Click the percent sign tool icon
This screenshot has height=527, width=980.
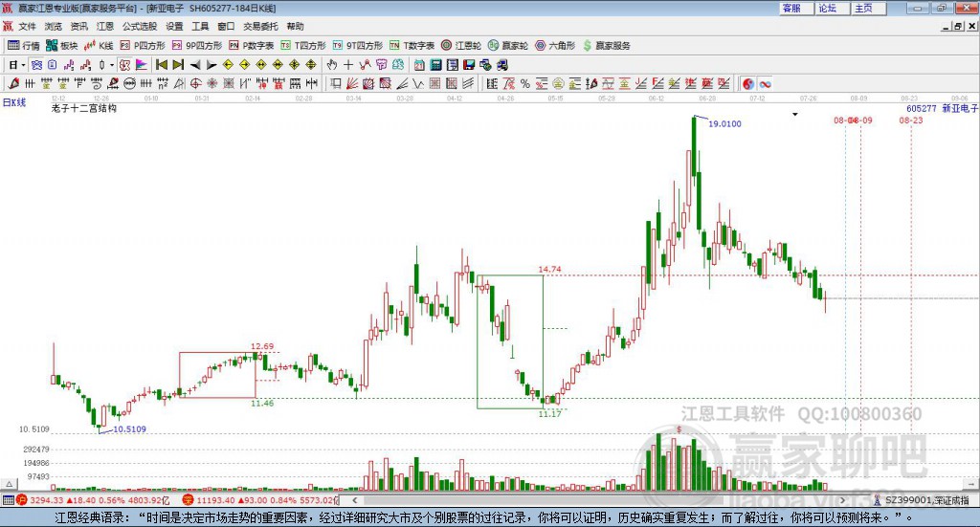525,83
